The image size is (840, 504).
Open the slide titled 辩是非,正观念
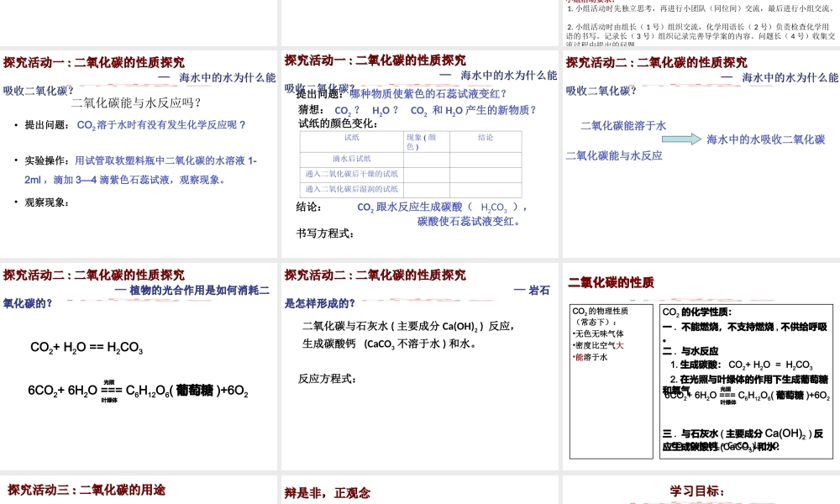click(419, 490)
